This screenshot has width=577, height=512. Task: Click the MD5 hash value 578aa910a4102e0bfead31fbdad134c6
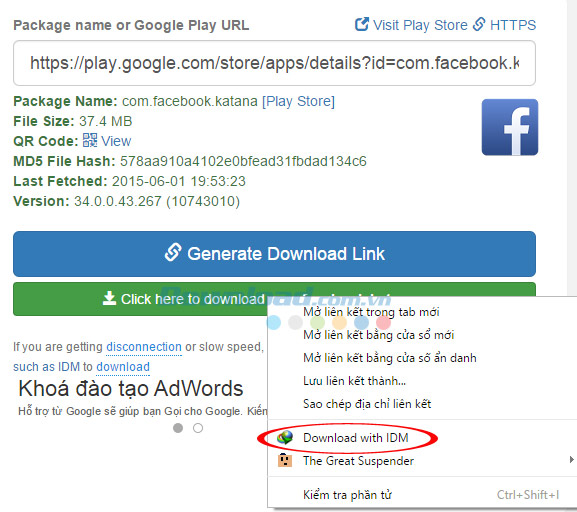243,161
